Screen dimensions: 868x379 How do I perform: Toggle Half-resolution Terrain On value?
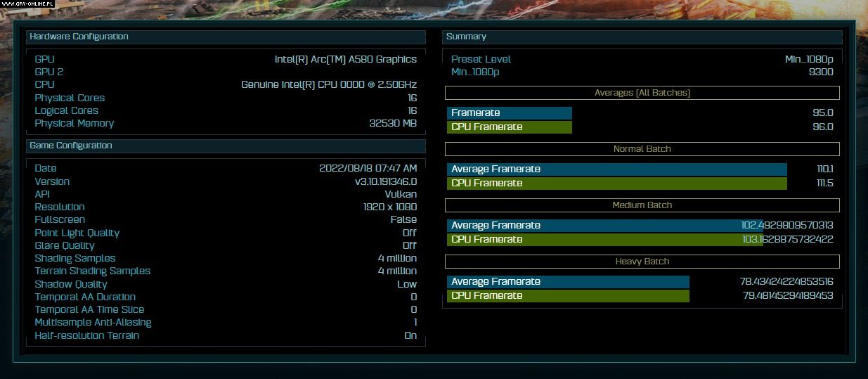point(409,335)
